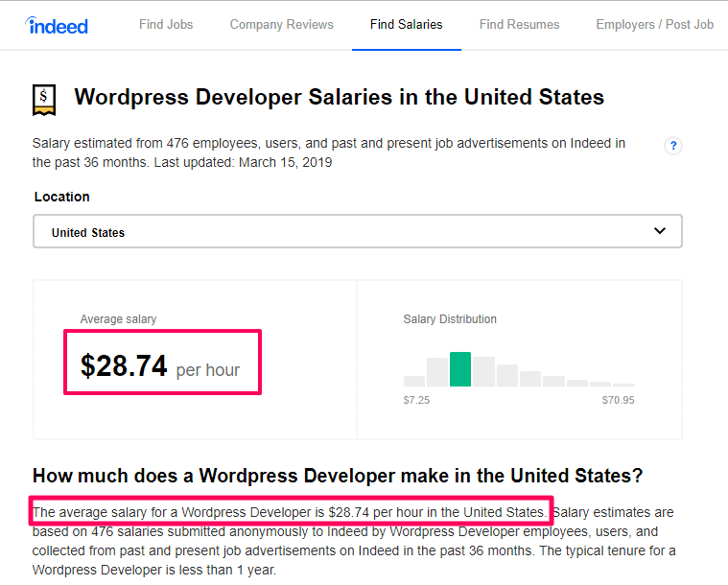The width and height of the screenshot is (728, 585).
Task: Click the Average salary label
Action: point(118,319)
